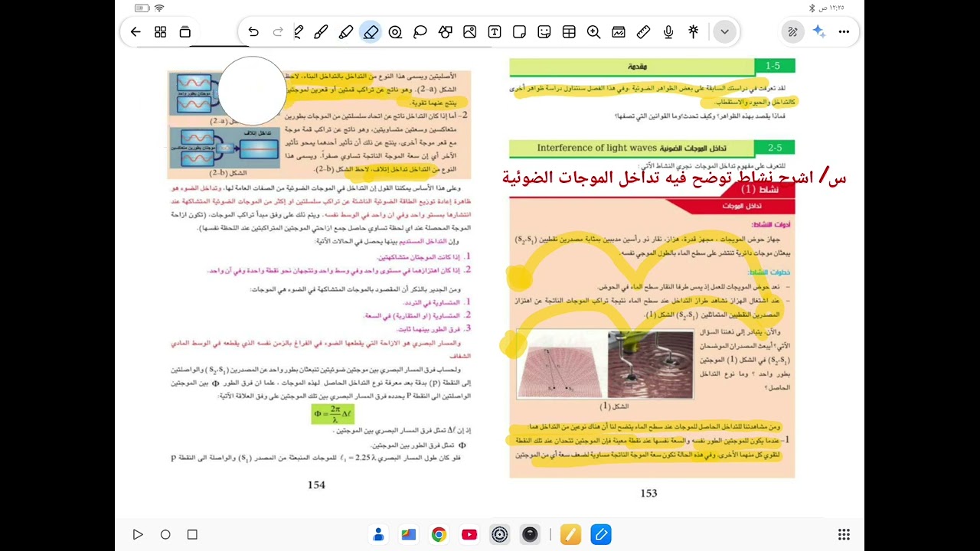The width and height of the screenshot is (980, 551).
Task: Open the Contacts app in taskbar
Action: (378, 535)
